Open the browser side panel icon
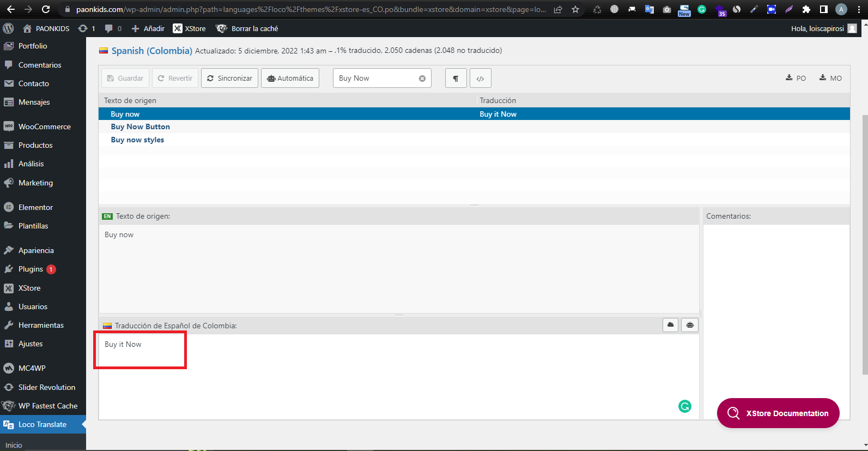This screenshot has height=451, width=868. coord(824,9)
